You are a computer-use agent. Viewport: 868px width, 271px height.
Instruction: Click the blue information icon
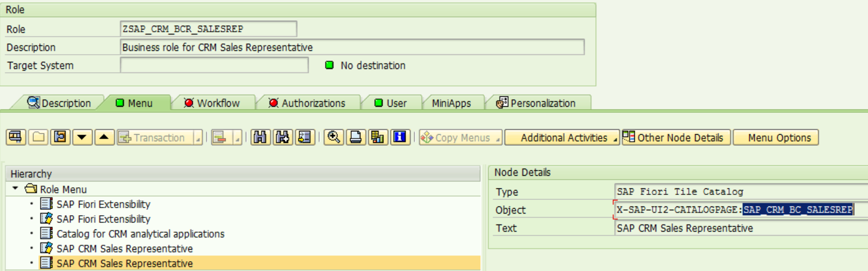tap(400, 137)
